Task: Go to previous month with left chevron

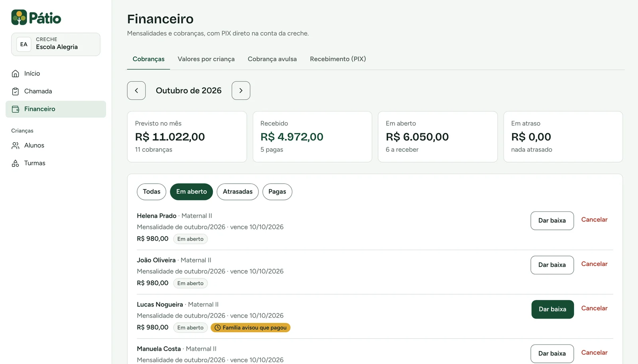Action: click(x=136, y=90)
